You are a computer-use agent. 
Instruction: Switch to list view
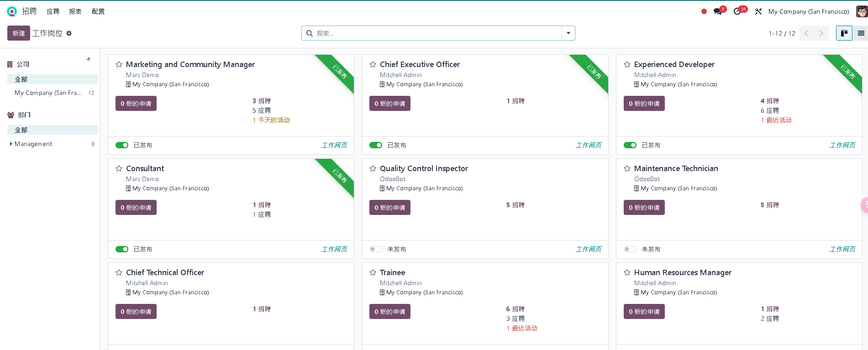click(x=861, y=33)
